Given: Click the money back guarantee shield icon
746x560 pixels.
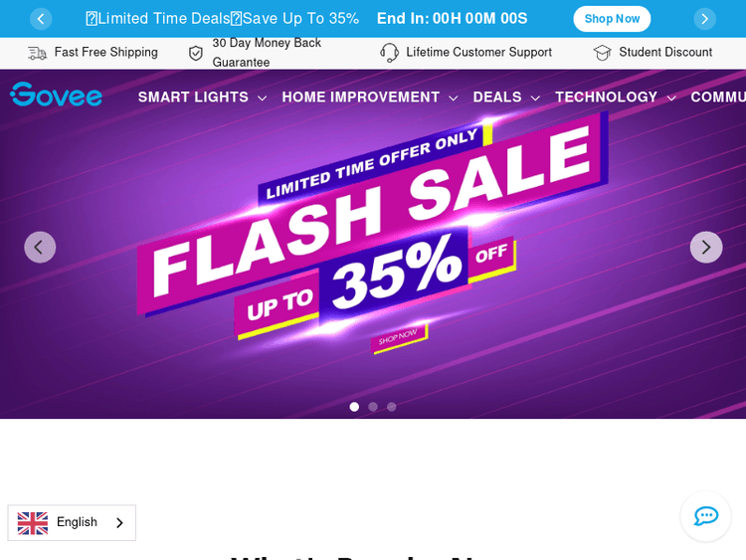Looking at the screenshot, I should (196, 53).
